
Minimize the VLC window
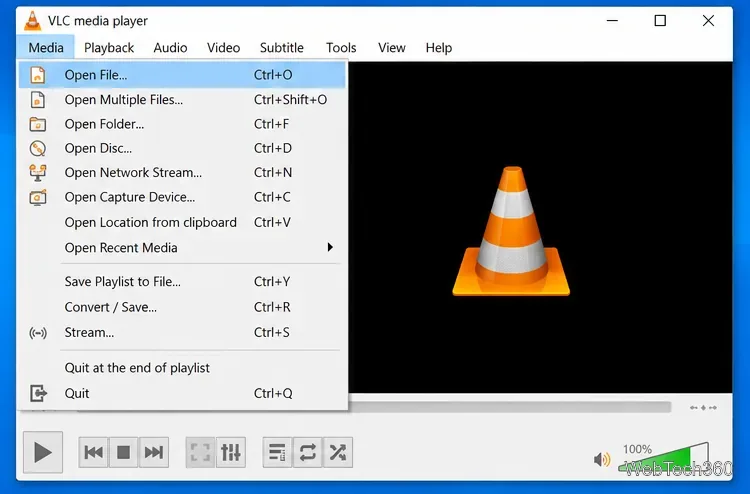point(612,21)
